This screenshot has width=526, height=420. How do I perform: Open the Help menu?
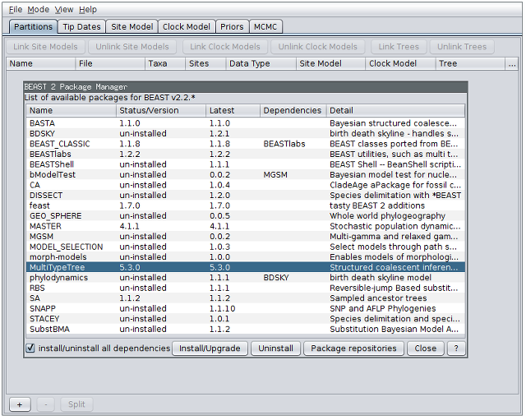(x=88, y=10)
